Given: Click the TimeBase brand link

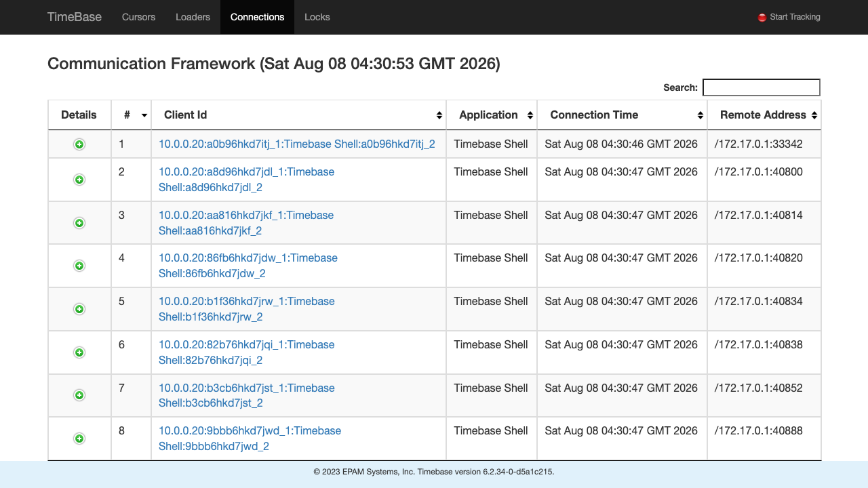Looking at the screenshot, I should click(x=75, y=17).
